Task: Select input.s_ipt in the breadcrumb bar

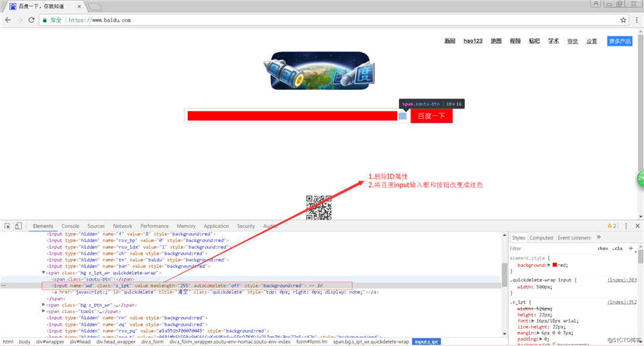Action: [x=427, y=341]
